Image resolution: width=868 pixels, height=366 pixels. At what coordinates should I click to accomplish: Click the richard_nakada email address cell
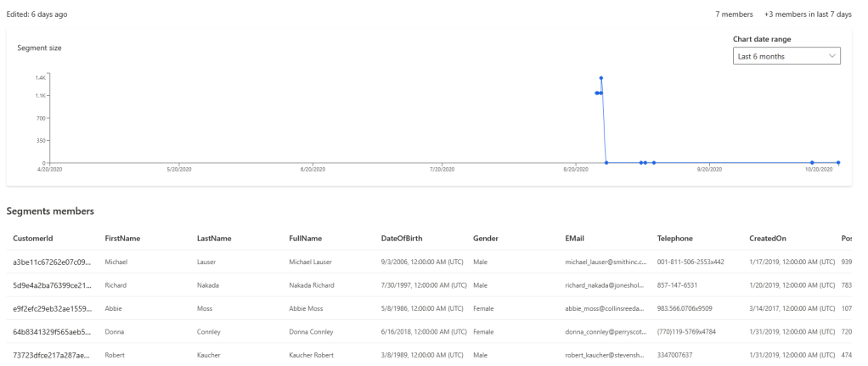point(606,284)
